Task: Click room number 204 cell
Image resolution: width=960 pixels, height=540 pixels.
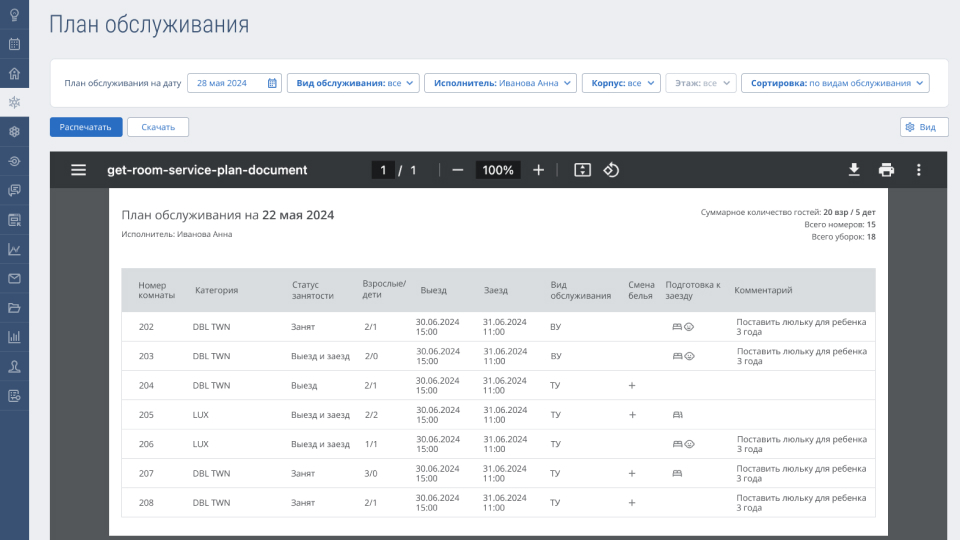Action: click(x=146, y=386)
